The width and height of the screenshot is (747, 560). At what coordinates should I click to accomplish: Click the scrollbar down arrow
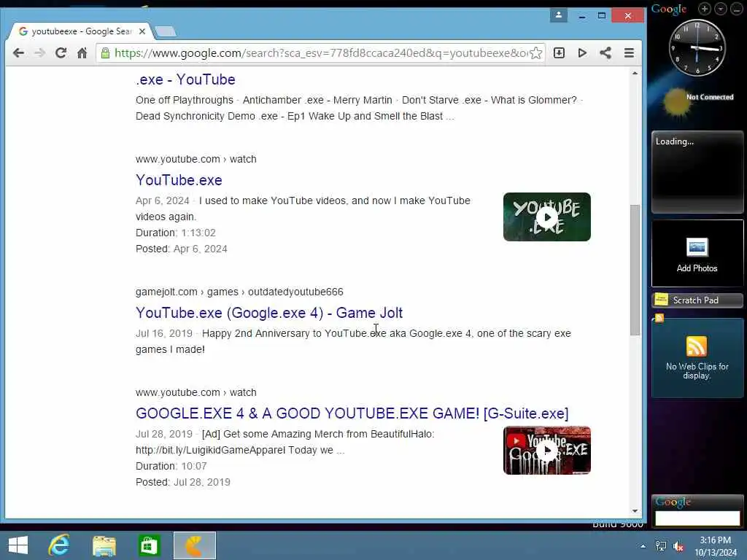click(635, 511)
